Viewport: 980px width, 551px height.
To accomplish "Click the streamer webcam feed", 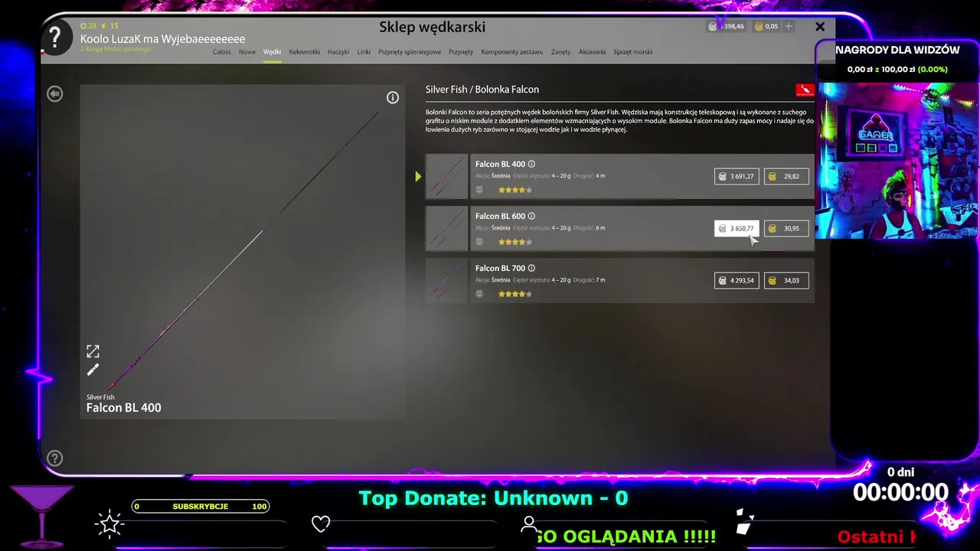I will (897, 160).
